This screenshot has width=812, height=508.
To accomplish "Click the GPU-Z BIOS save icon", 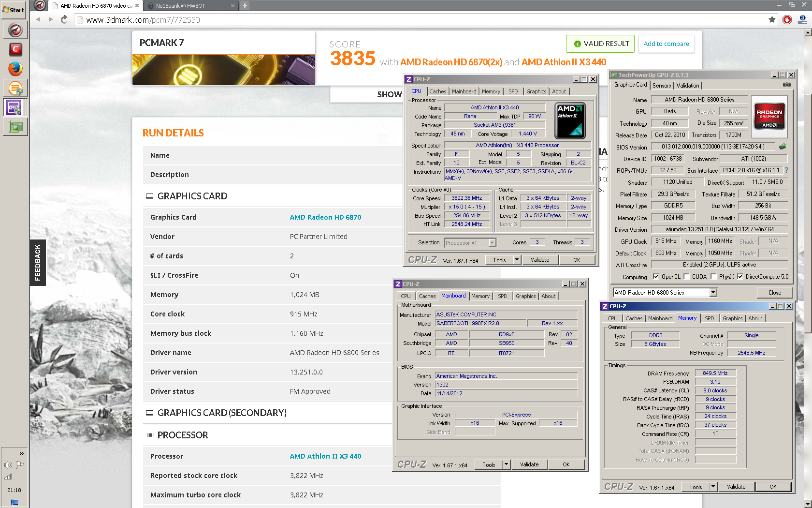I will tap(782, 147).
